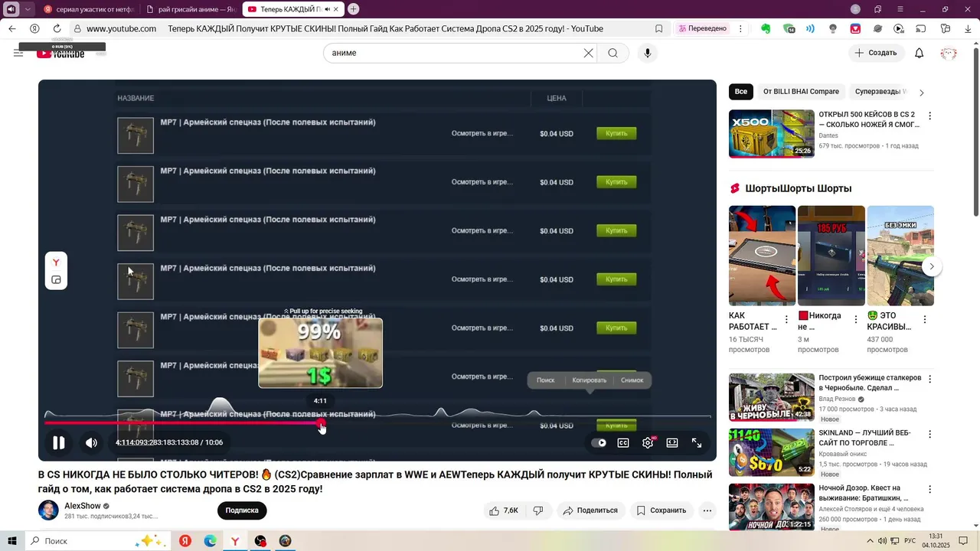Toggle subtitles with the CC button

click(623, 442)
